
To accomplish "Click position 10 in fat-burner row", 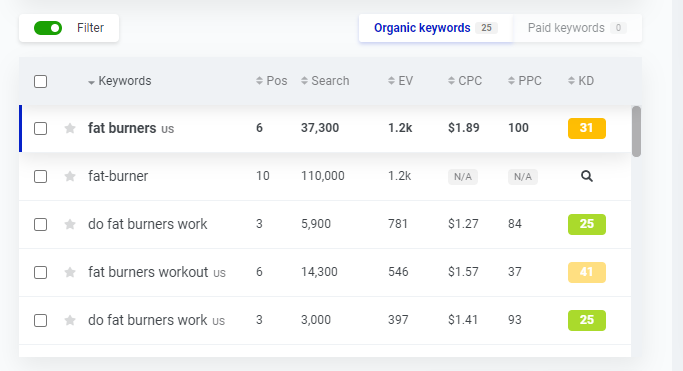I will (263, 175).
